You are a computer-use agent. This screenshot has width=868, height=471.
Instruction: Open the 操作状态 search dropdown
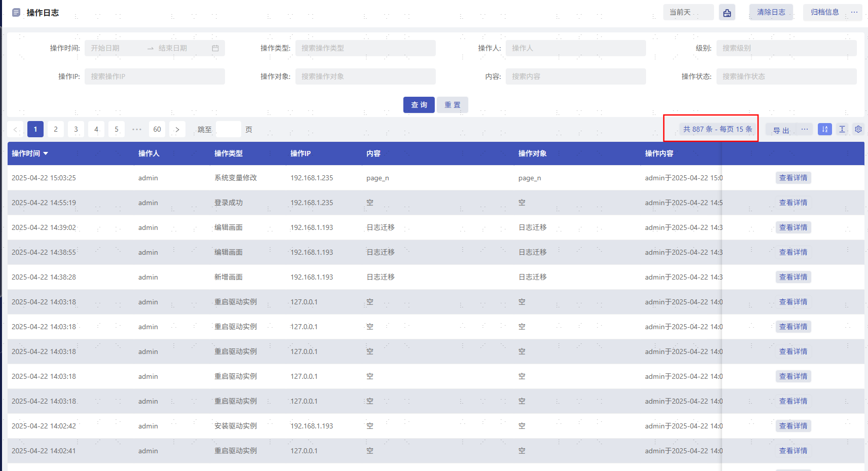(786, 76)
